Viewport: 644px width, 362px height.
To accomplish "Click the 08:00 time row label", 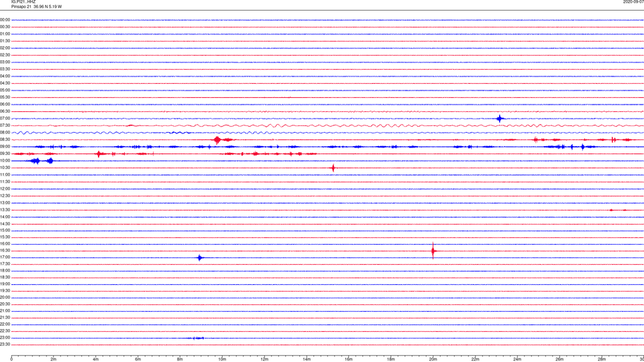I will (x=5, y=133).
